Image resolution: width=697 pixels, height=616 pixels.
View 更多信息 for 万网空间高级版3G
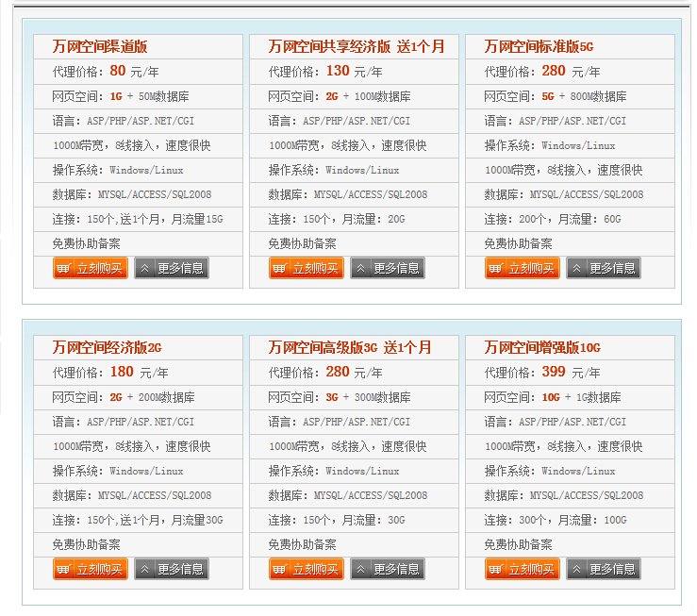tap(388, 569)
